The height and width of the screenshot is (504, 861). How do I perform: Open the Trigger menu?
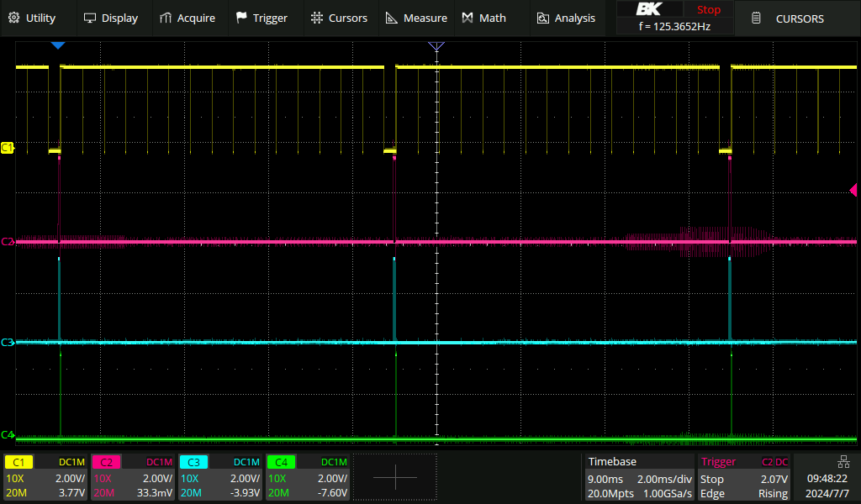click(x=262, y=18)
